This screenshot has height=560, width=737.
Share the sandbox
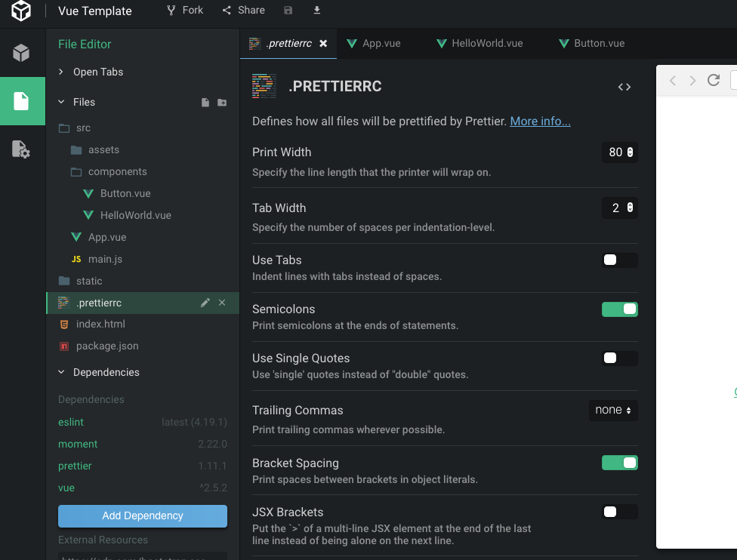click(243, 11)
